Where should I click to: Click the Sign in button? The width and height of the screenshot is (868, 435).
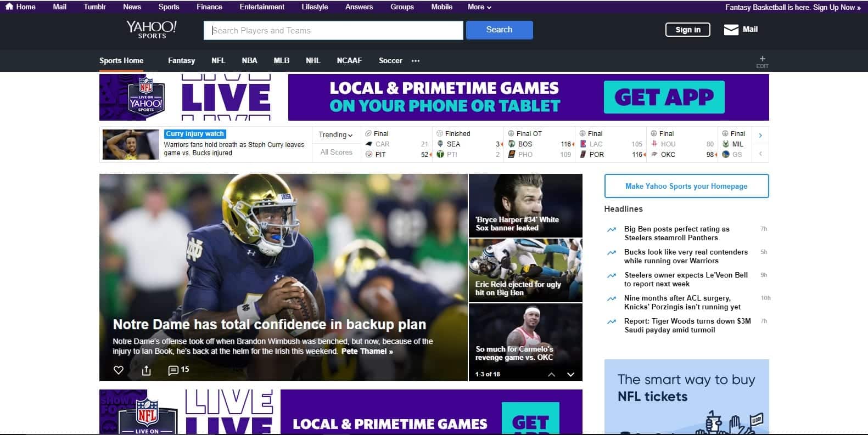coord(687,30)
